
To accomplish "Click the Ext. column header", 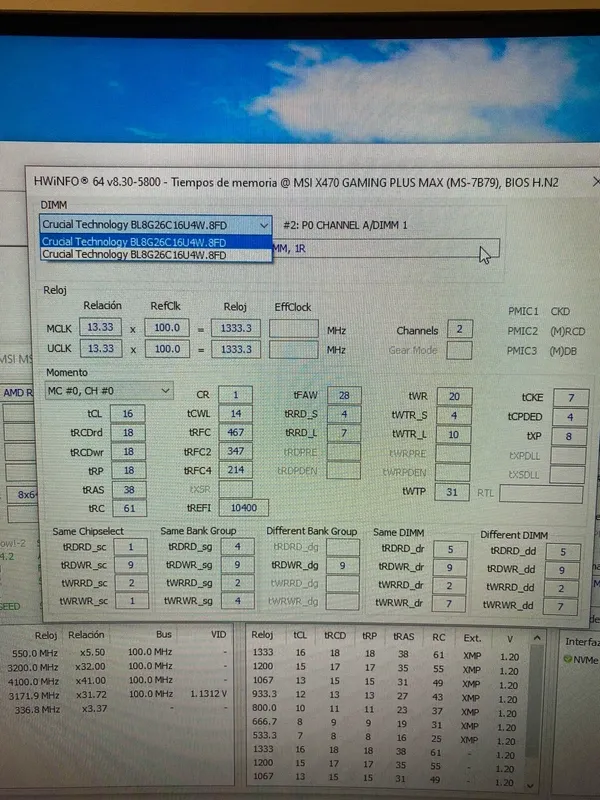I will (472, 638).
